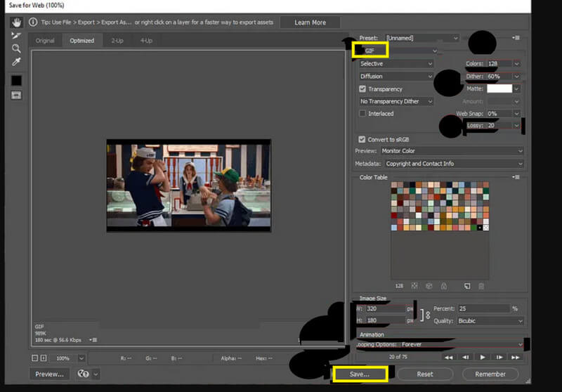Screen dimensions: 562x392
Task: Click the image Width input field
Action: pyautogui.click(x=385, y=308)
